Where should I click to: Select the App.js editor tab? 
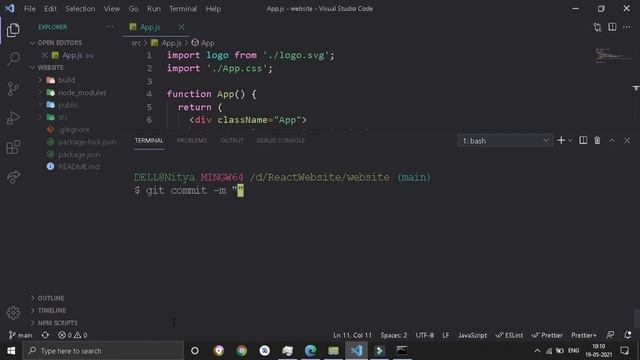150,27
